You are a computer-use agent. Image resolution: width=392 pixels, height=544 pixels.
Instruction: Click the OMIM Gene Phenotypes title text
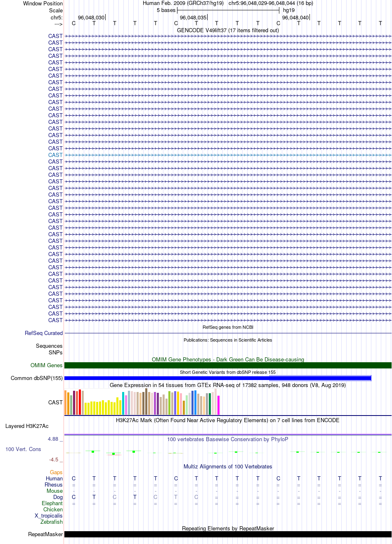coord(228,359)
